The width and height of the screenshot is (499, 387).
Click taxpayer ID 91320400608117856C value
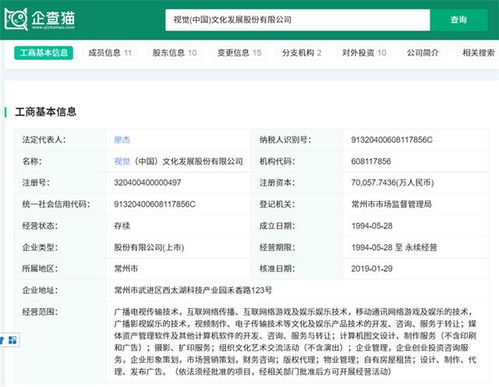click(x=392, y=140)
